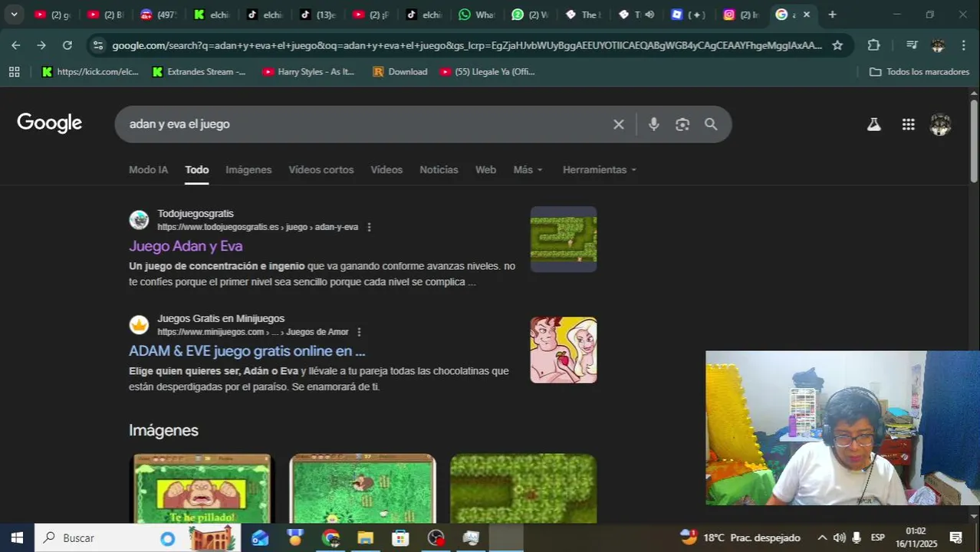
Task: Toggle the system volume icon
Action: pos(839,537)
